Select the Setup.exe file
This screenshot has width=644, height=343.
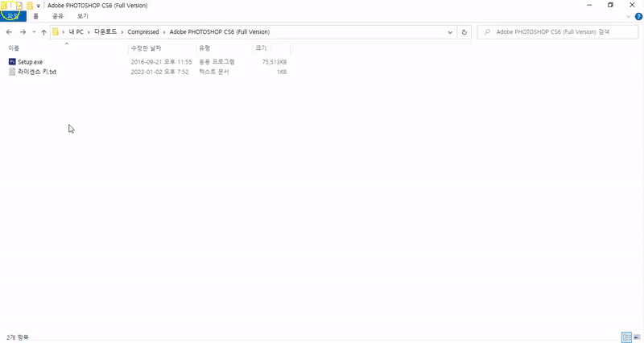(30, 62)
